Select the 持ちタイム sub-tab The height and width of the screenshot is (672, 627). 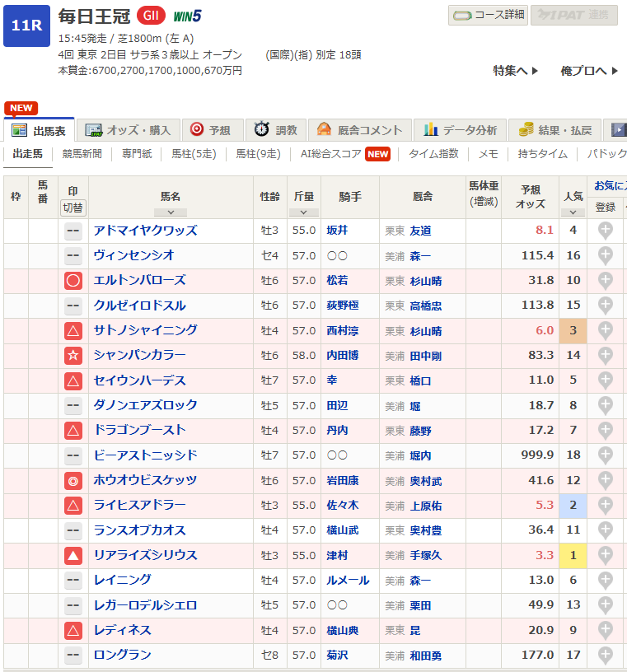point(542,154)
